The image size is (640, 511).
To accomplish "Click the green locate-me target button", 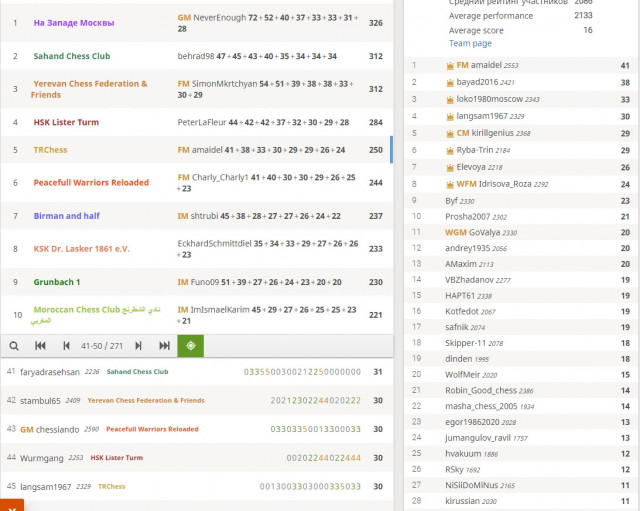I will 191,346.
